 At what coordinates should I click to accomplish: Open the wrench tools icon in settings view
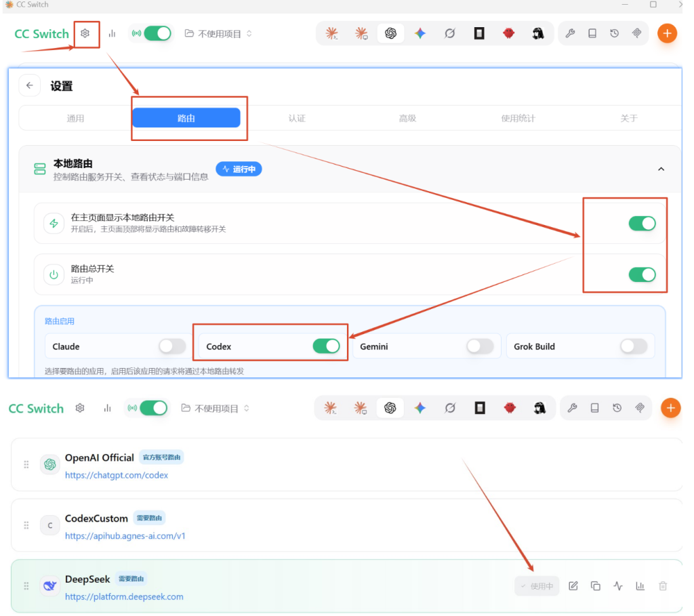570,33
